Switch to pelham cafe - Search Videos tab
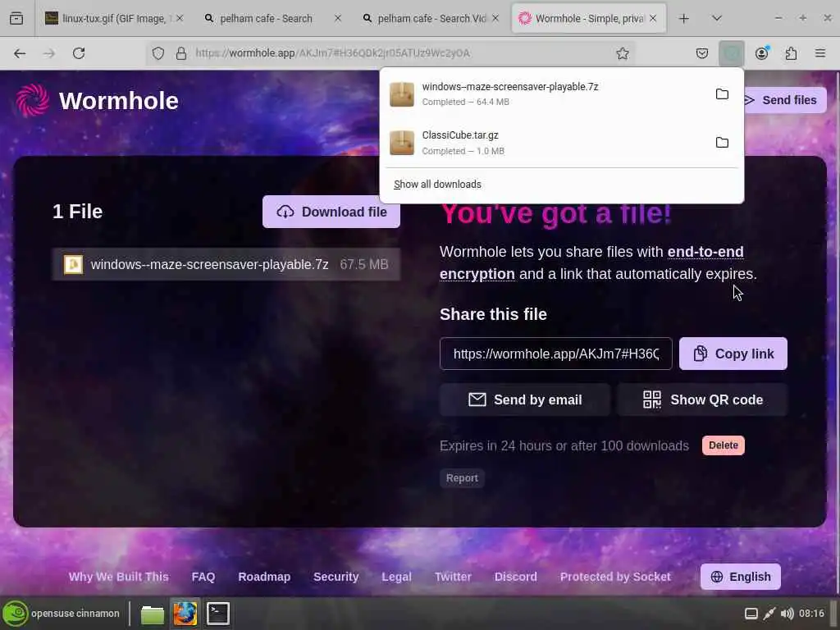The height and width of the screenshot is (630, 840). 431,18
